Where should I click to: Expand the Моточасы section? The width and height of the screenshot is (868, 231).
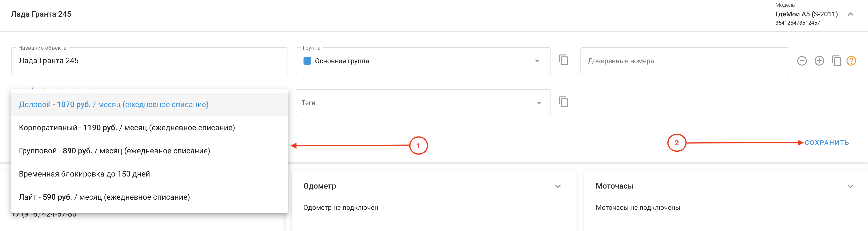click(x=850, y=186)
